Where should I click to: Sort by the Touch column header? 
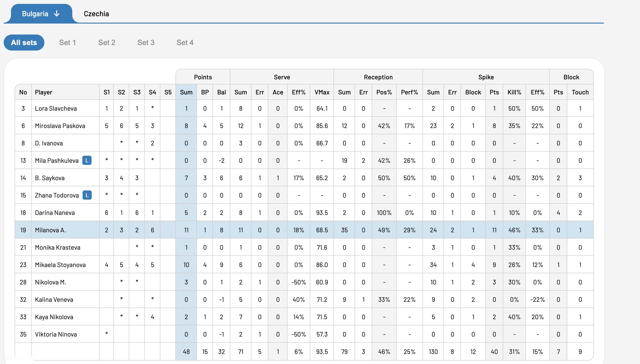click(x=580, y=92)
